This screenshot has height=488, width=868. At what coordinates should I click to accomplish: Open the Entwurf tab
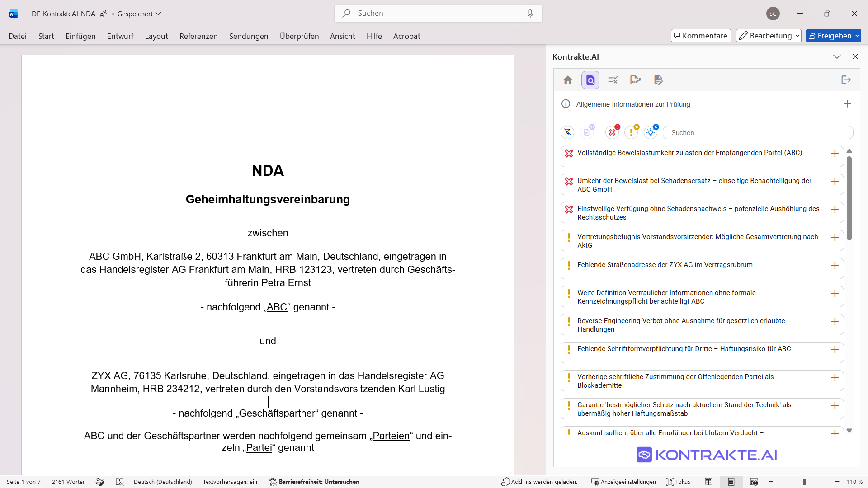coord(120,36)
